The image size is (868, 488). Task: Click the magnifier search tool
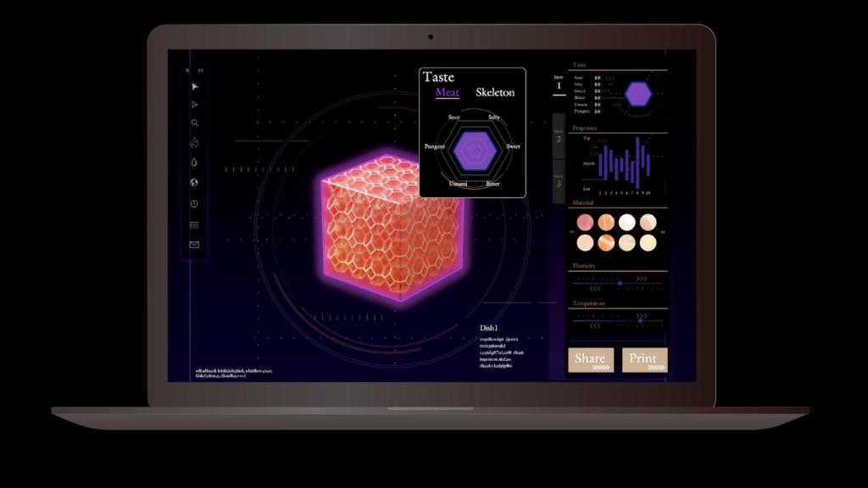[194, 123]
